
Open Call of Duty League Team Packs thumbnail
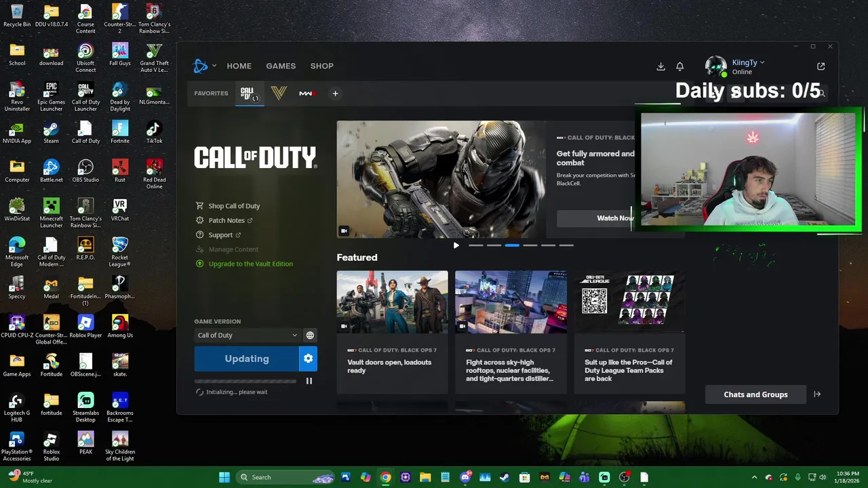point(629,302)
